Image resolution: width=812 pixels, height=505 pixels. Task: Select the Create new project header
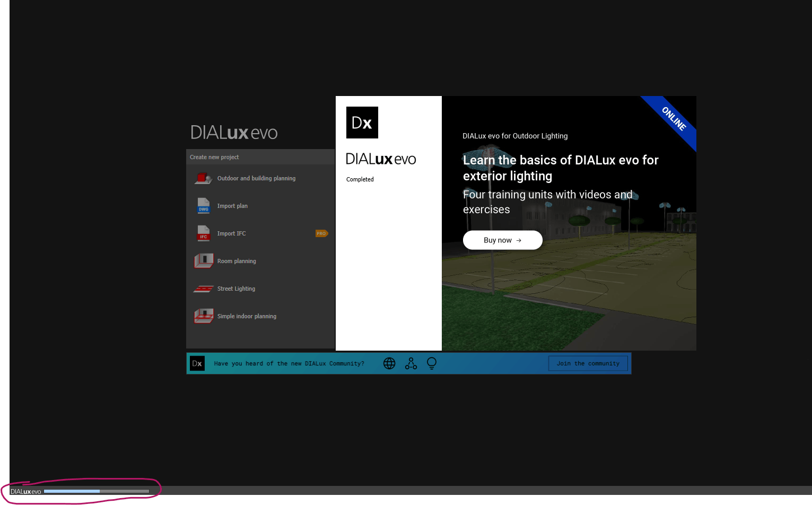tap(214, 156)
